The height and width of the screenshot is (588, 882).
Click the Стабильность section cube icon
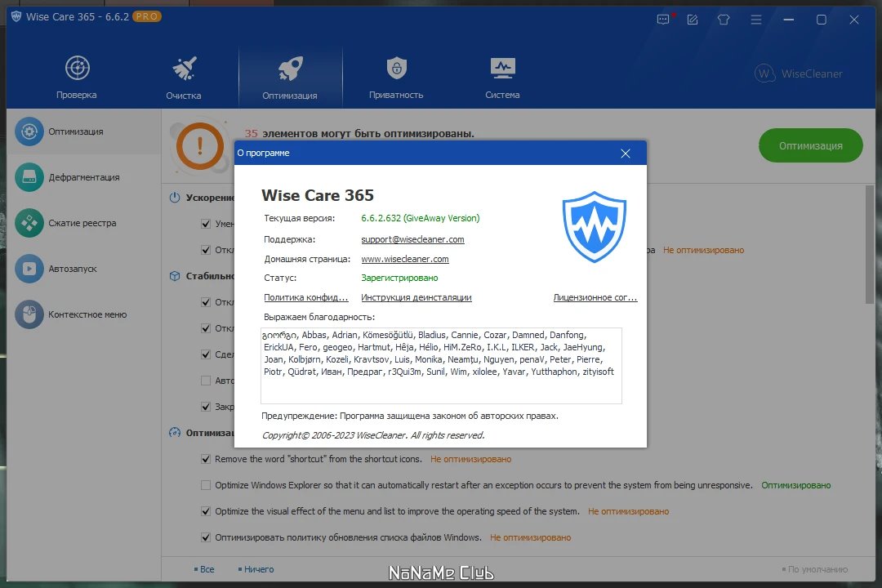point(175,276)
